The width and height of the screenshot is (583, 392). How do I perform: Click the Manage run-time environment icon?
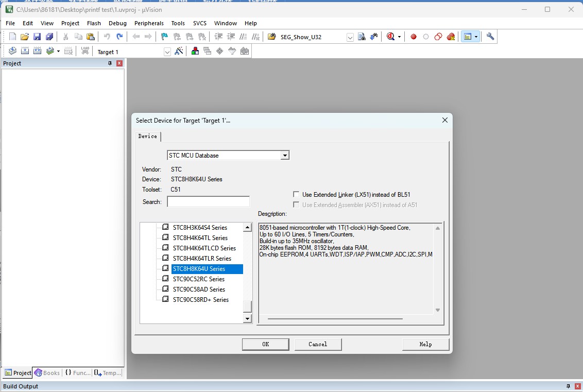[220, 51]
